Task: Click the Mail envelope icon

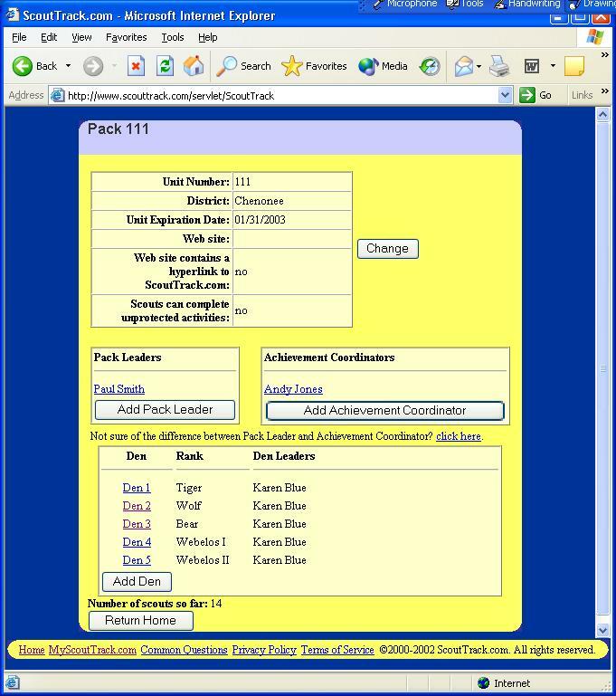Action: tap(464, 67)
